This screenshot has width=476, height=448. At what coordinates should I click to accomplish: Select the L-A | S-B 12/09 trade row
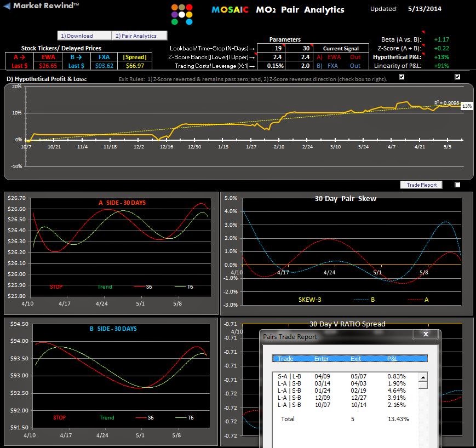(345, 397)
